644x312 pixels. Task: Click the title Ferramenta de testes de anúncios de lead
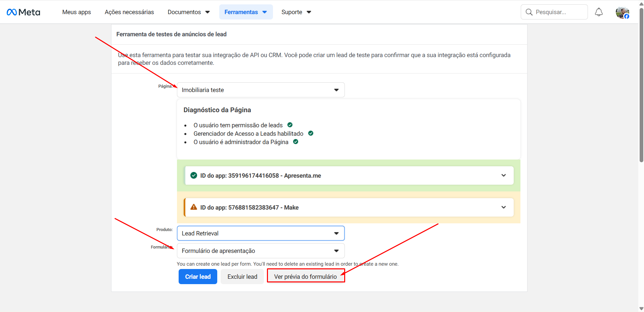pyautogui.click(x=171, y=34)
